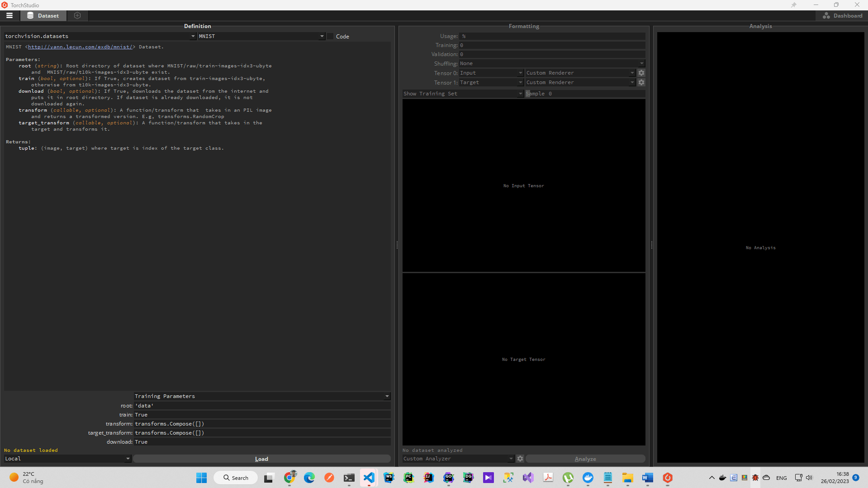This screenshot has height=488, width=868.
Task: Switch to Visual Studio Code
Action: pyautogui.click(x=369, y=478)
